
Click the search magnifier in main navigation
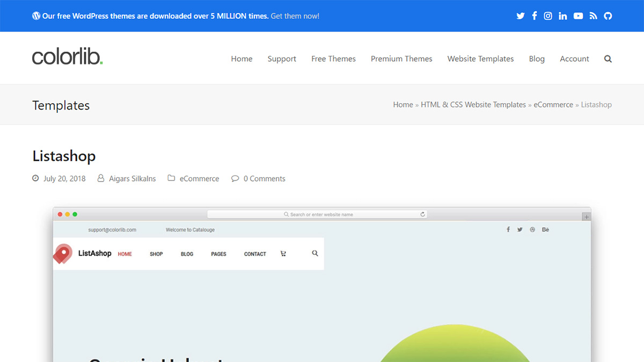[608, 59]
